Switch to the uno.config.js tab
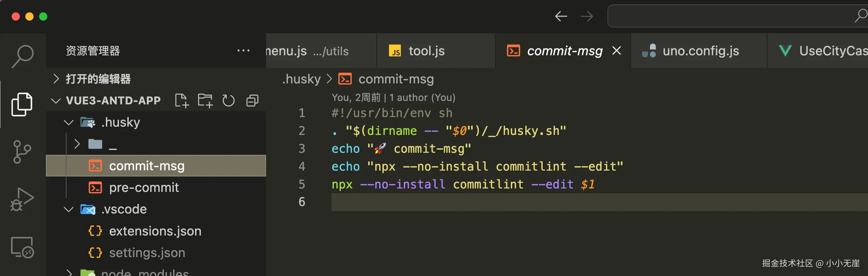Image resolution: width=868 pixels, height=276 pixels. click(x=700, y=51)
